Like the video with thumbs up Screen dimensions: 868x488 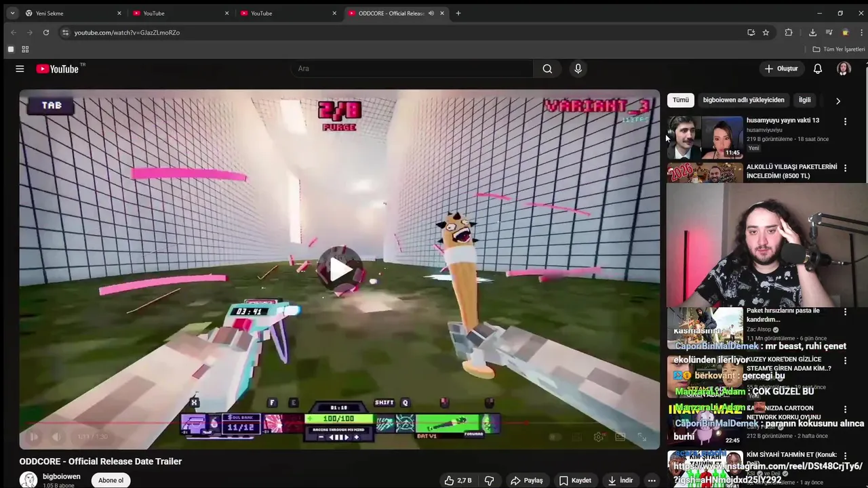(458, 481)
